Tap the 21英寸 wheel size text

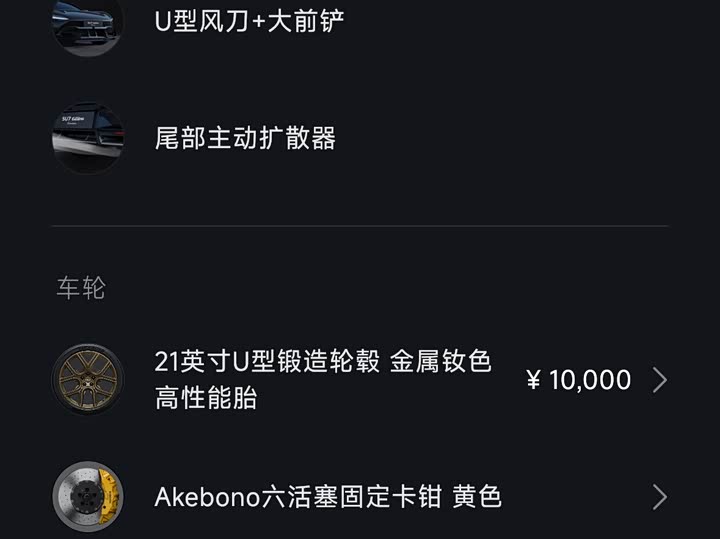tap(192, 362)
